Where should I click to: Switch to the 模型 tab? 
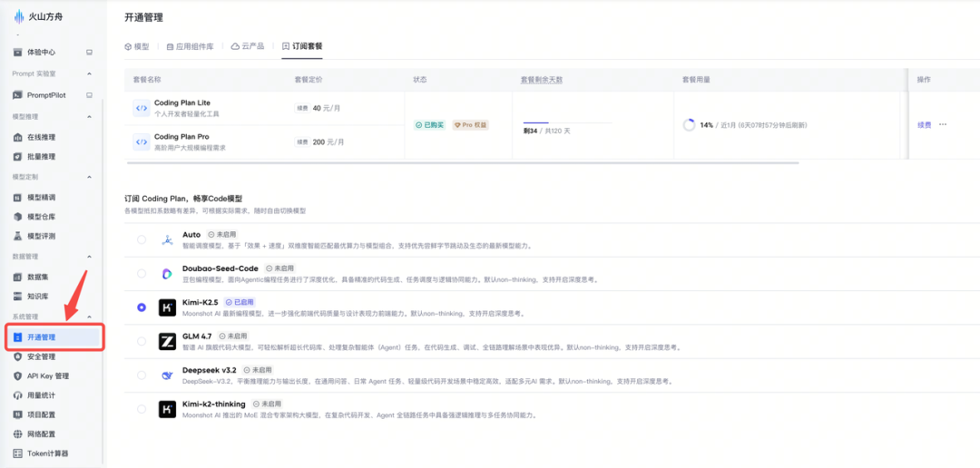point(137,46)
